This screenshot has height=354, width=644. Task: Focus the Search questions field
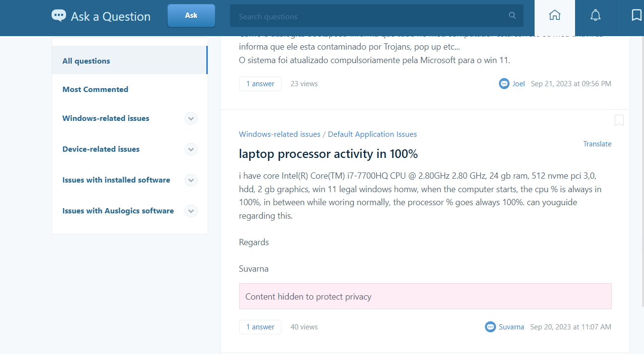tap(376, 16)
